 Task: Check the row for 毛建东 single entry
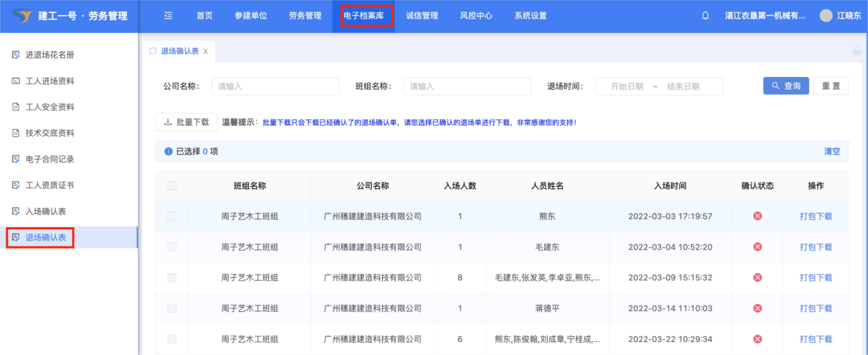click(172, 247)
